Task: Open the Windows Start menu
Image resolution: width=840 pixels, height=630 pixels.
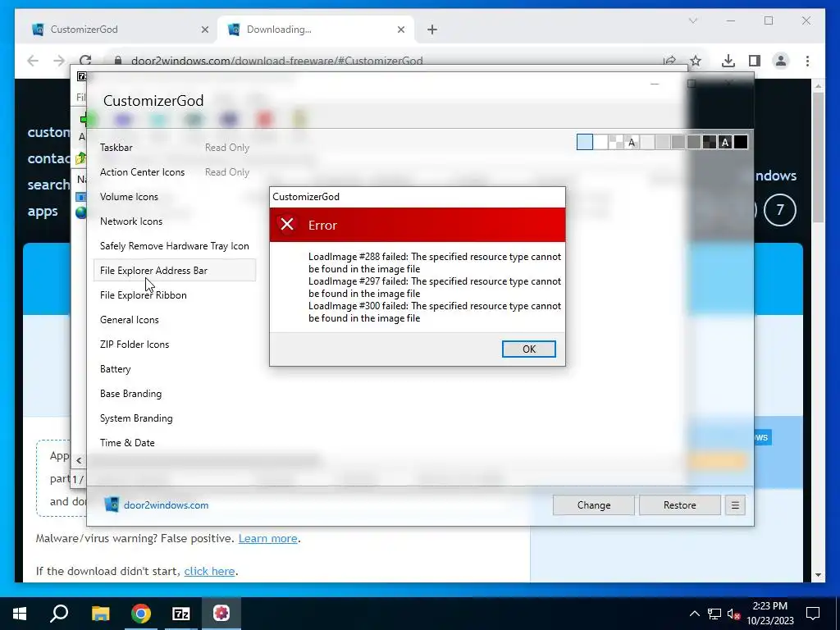Action: coord(20,614)
